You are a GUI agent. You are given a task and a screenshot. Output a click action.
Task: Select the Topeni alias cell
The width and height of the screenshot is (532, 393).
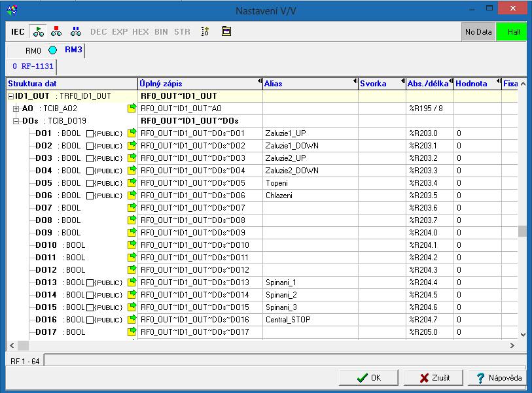click(x=310, y=183)
